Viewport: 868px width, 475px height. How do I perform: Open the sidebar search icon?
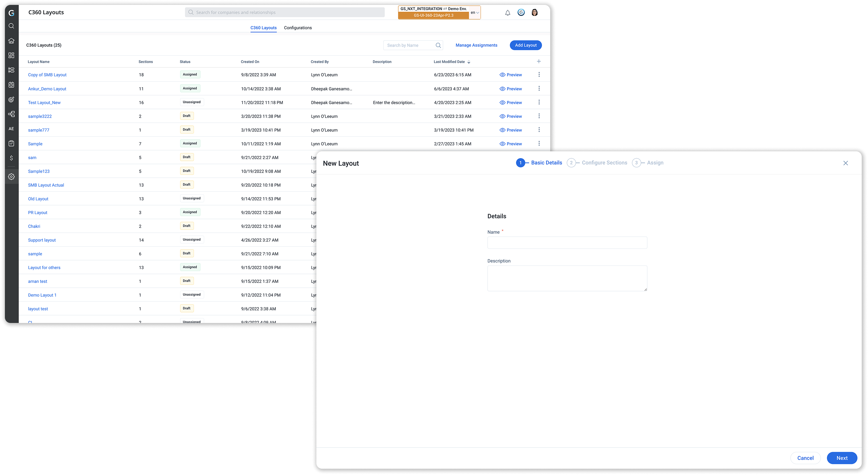[x=11, y=26]
